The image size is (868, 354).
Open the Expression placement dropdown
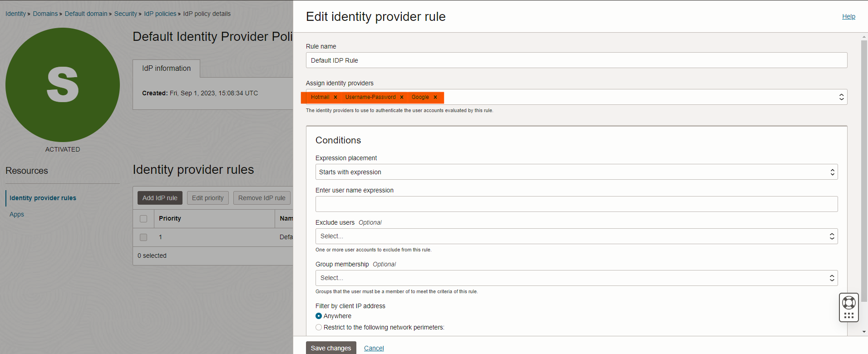coord(576,172)
